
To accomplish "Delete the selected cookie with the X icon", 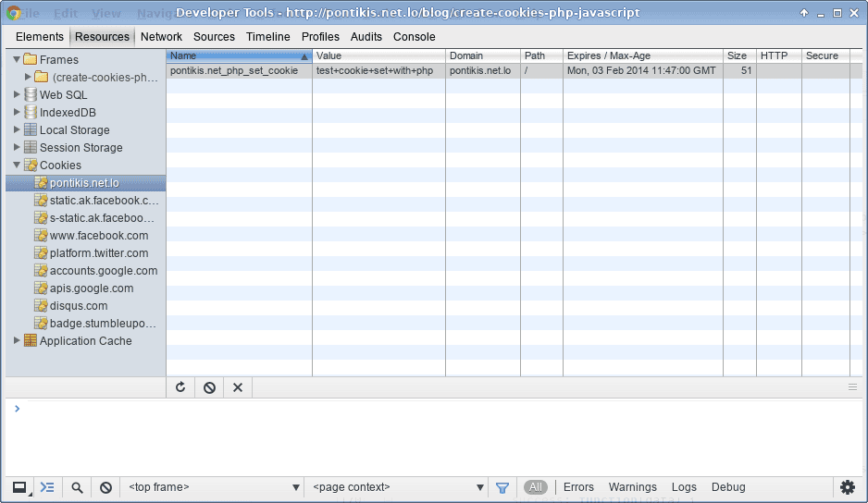I will (238, 387).
